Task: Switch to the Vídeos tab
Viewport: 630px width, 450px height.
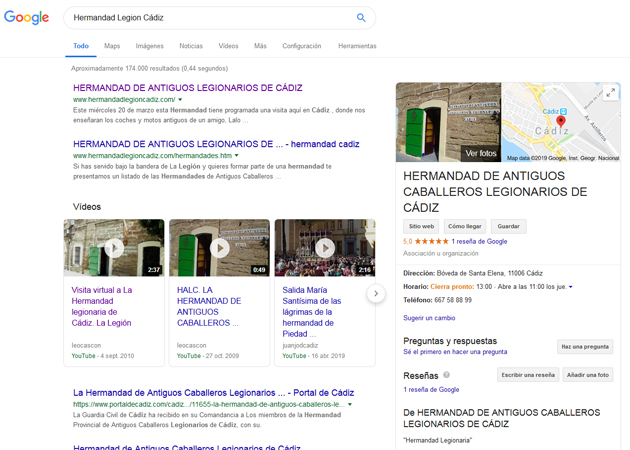Action: click(228, 46)
